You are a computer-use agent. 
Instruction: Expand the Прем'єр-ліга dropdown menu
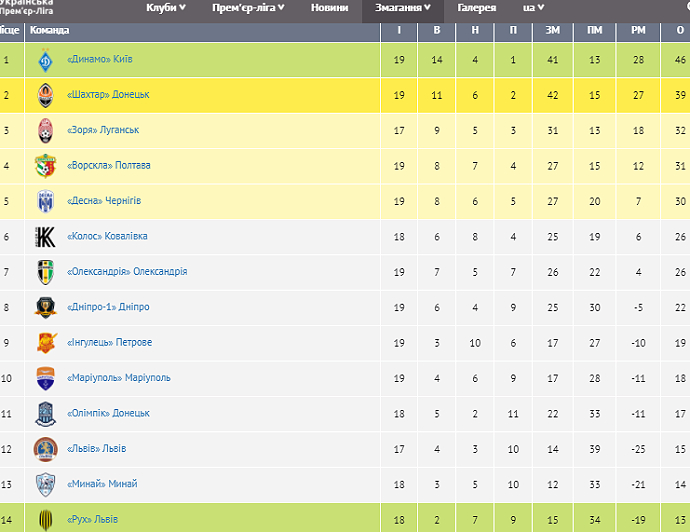248,8
